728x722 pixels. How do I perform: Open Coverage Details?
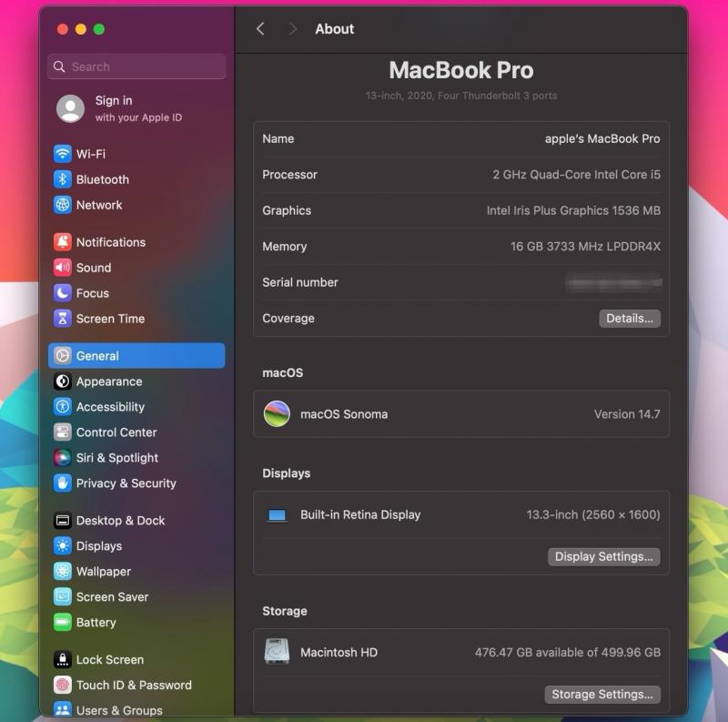tap(630, 319)
